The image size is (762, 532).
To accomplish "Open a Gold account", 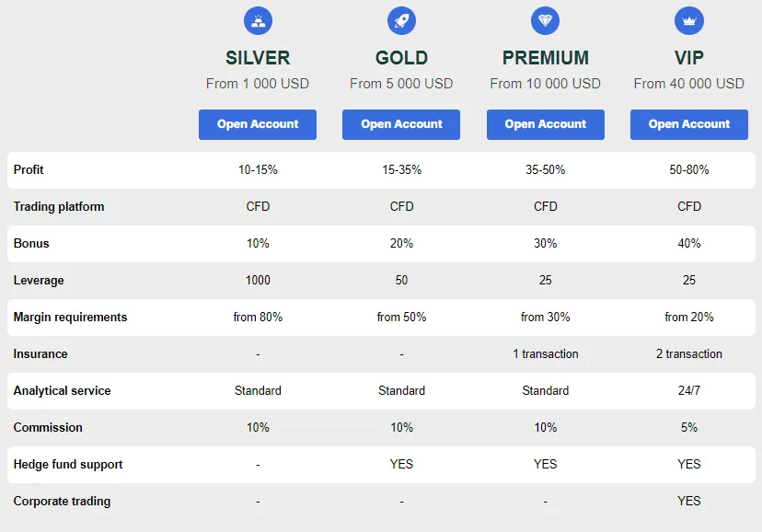I will click(x=401, y=124).
